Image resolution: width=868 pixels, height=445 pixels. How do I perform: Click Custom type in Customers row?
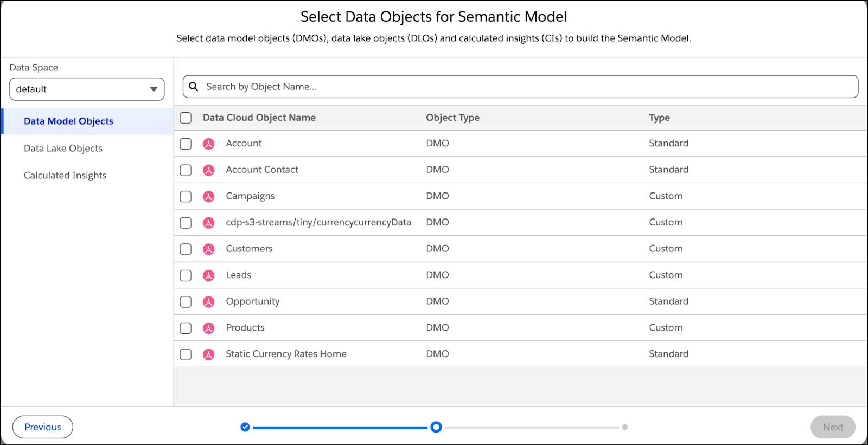pos(666,249)
